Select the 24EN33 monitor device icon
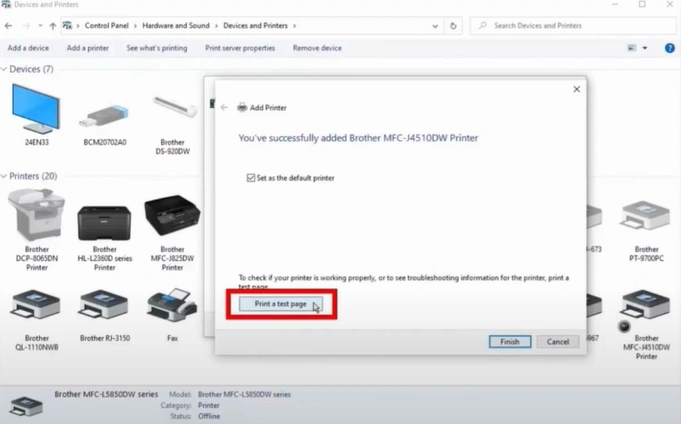681x424 pixels. tap(36, 109)
